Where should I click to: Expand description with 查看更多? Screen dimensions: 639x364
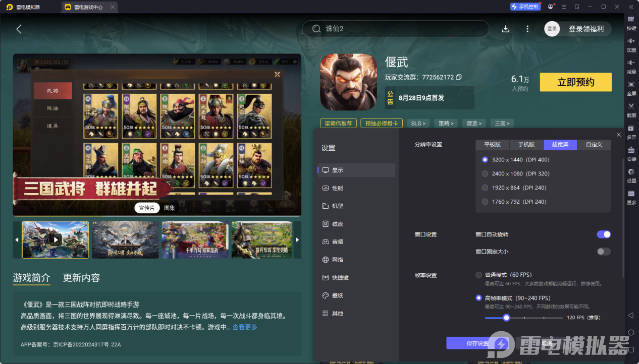coord(245,327)
